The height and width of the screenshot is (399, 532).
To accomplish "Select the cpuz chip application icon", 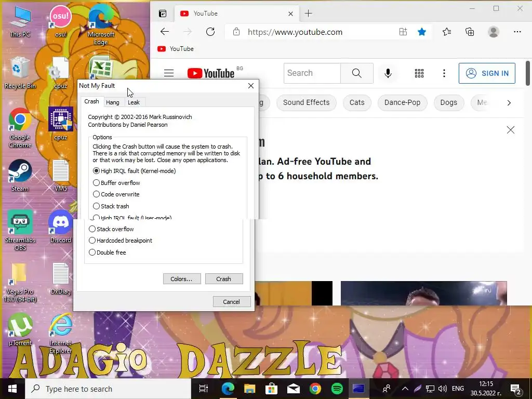I will 60,124.
